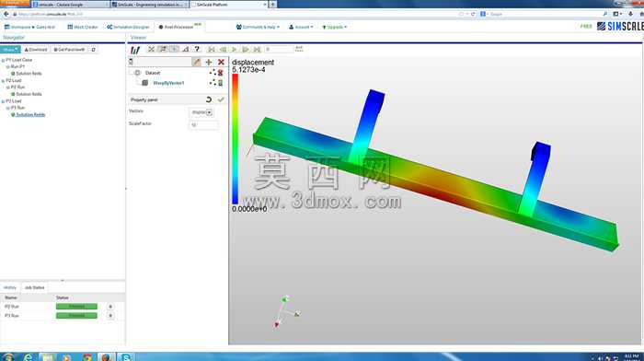
Task: Click the ParaView logo icon in viewer toolbar
Action: click(135, 50)
